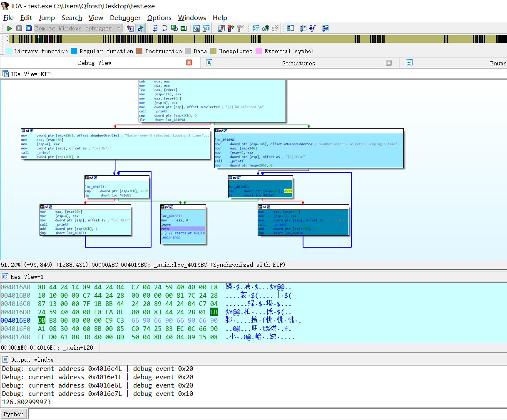Close the Debug View tab
The image size is (507, 420).
(x=189, y=62)
